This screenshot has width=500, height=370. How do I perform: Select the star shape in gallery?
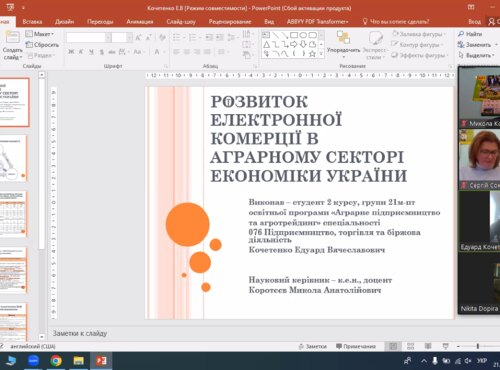[312, 53]
